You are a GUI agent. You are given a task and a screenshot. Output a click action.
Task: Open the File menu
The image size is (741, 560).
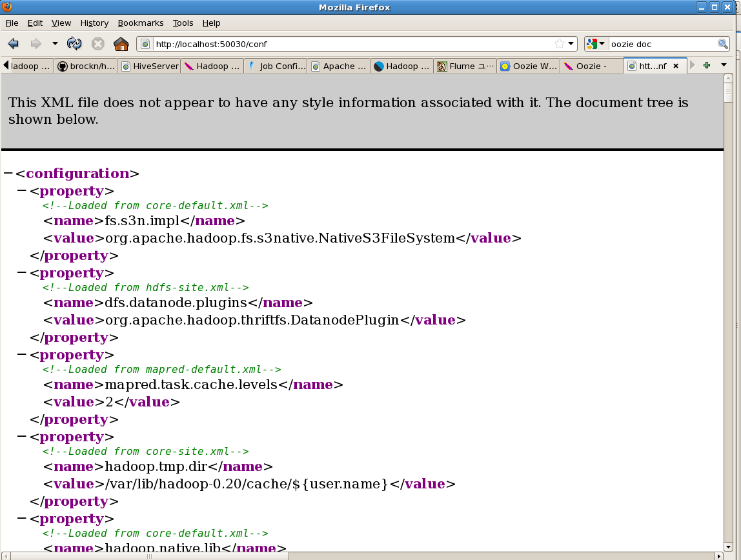point(12,23)
